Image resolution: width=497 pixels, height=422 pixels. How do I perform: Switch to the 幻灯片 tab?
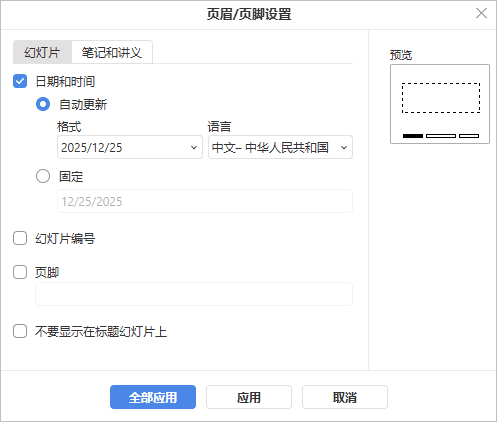(x=42, y=52)
